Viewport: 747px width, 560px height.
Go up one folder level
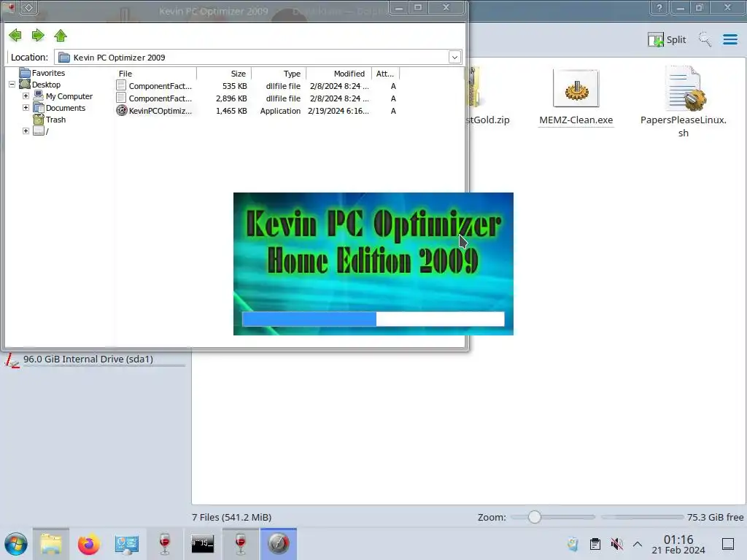(x=61, y=35)
